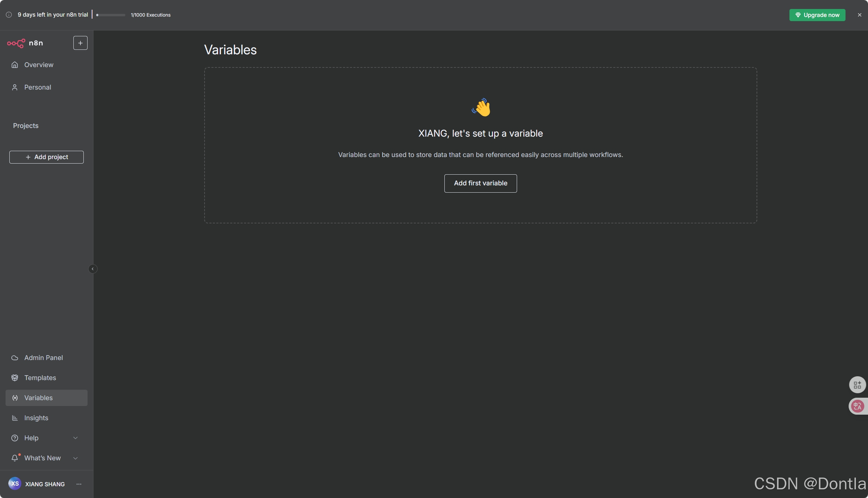Click Add first variable button
The height and width of the screenshot is (498, 868).
480,183
